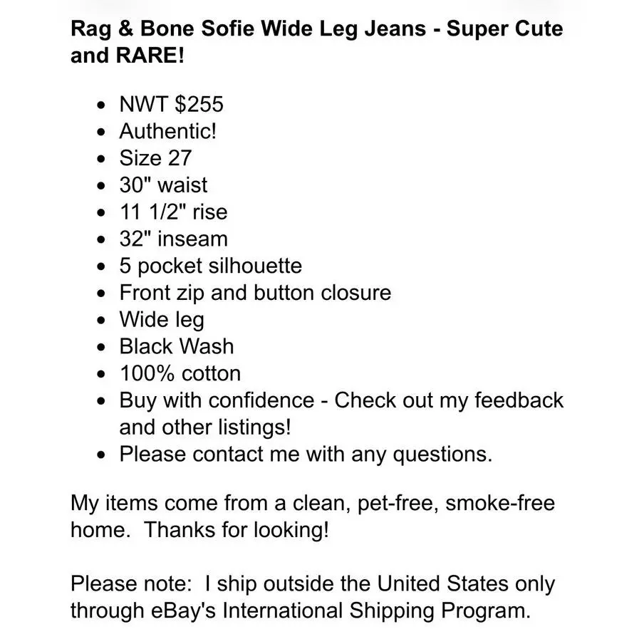Click the Buy with confidence line
Image resolution: width=644 pixels, height=644 pixels.
[341, 400]
